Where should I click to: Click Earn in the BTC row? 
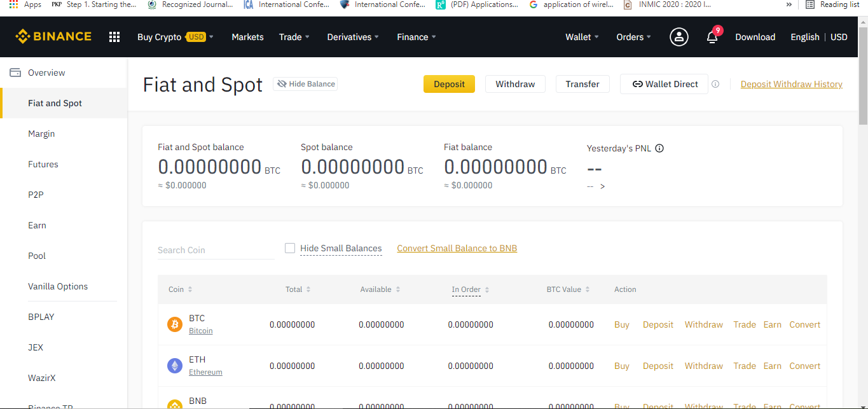click(772, 324)
